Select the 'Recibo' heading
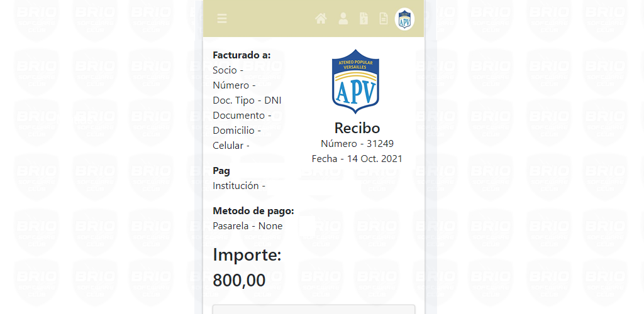 point(357,128)
